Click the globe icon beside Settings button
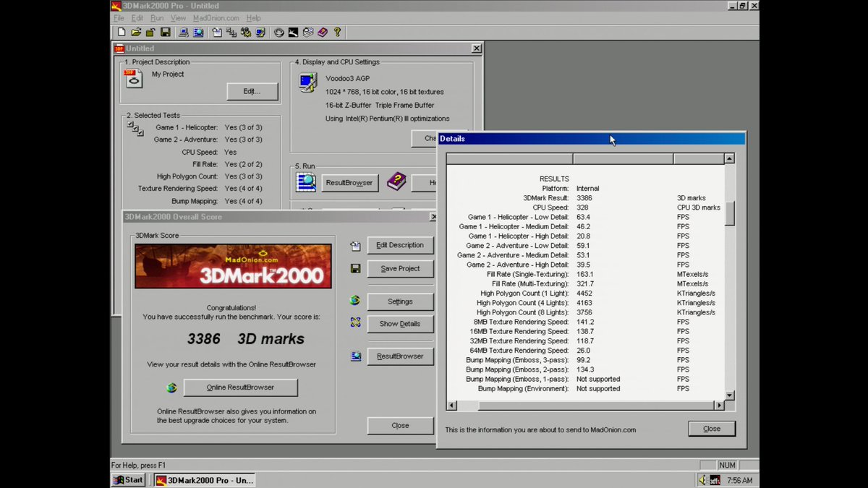 coord(355,301)
